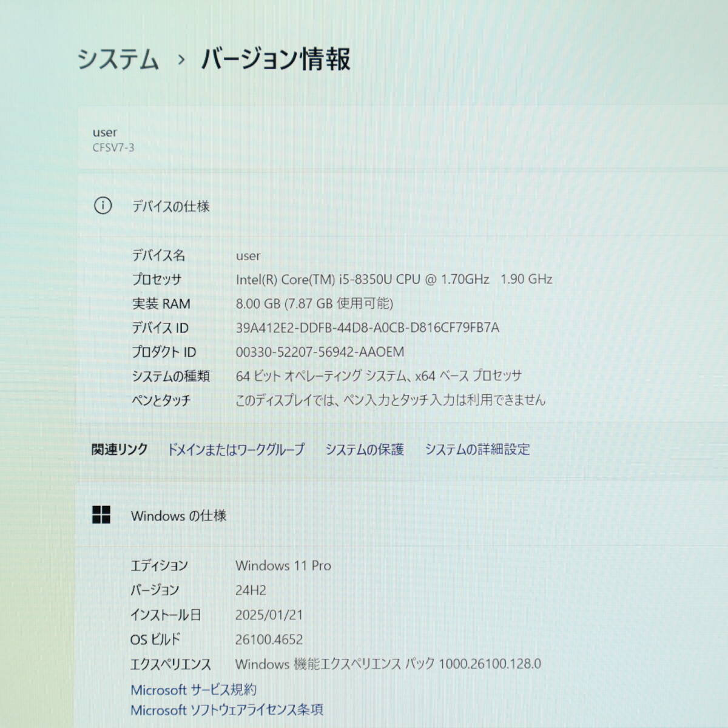728x728 pixels.
Task: Click the Windows logo icon beside Windows の仕様
Action: pyautogui.click(x=101, y=515)
